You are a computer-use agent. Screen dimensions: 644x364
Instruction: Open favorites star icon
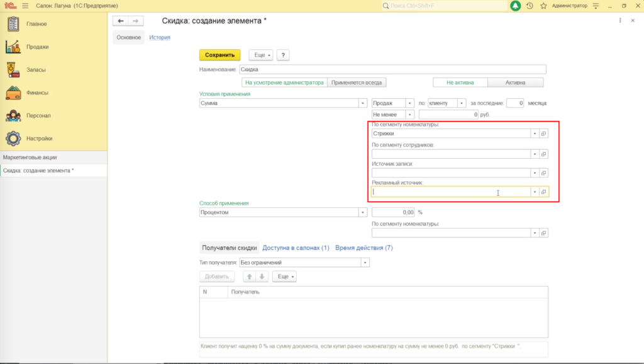coord(543,6)
